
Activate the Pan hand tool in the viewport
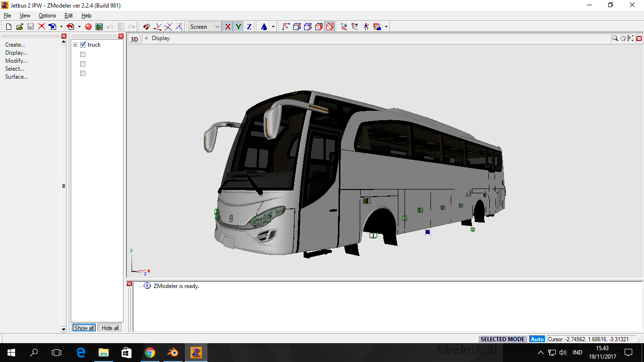(623, 38)
